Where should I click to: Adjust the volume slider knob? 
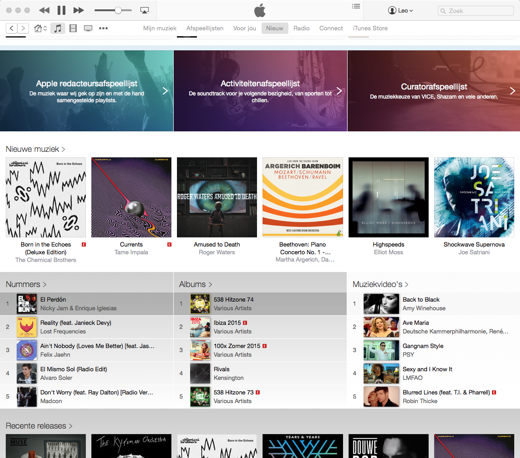click(118, 10)
